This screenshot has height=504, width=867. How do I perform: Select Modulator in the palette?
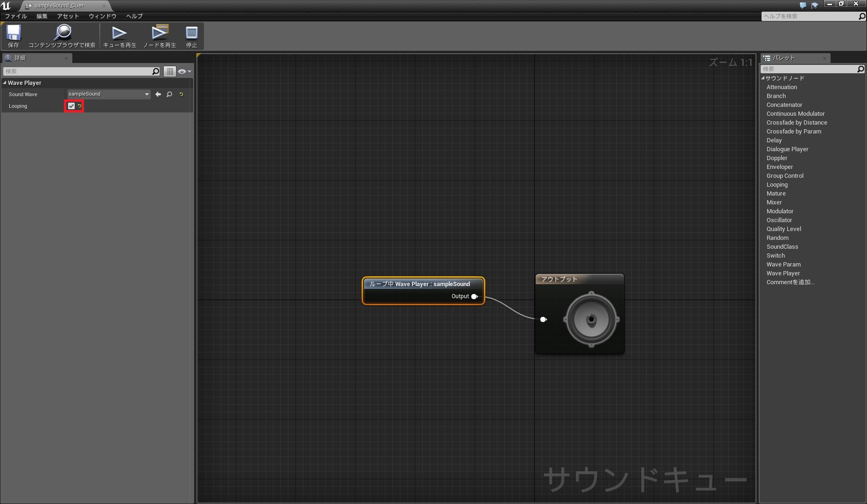780,211
